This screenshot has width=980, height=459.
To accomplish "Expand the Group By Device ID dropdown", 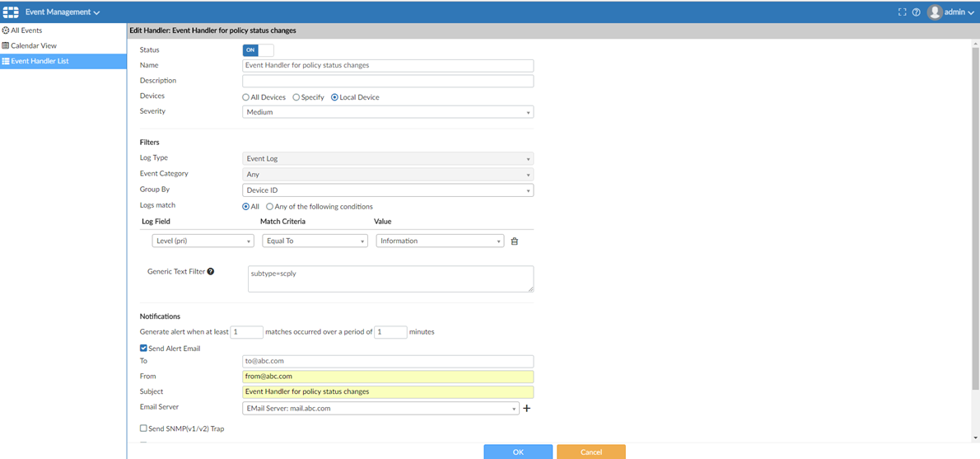I will pyautogui.click(x=388, y=190).
